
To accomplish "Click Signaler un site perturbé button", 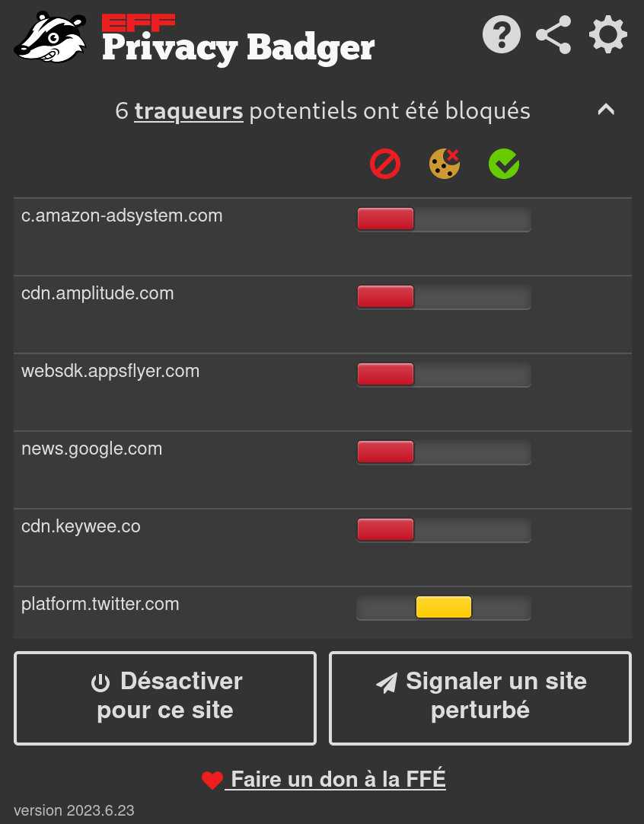I will [480, 698].
